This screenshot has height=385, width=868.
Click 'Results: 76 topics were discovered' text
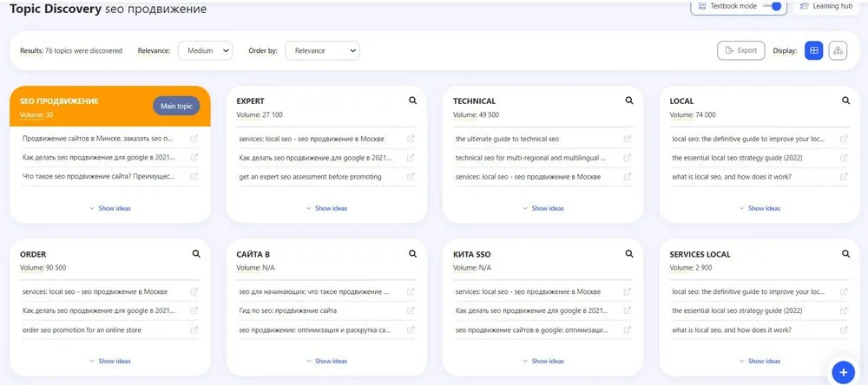click(x=71, y=50)
